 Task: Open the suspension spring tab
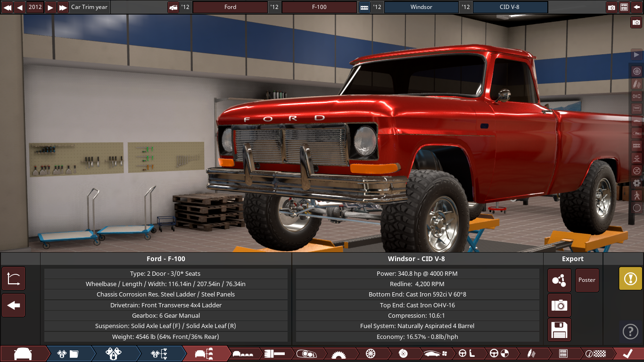531,354
